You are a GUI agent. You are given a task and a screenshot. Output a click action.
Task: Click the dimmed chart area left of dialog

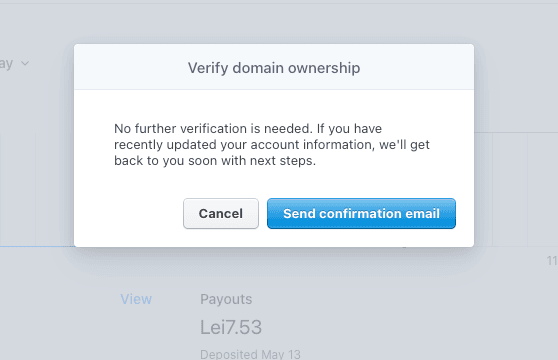[37, 189]
